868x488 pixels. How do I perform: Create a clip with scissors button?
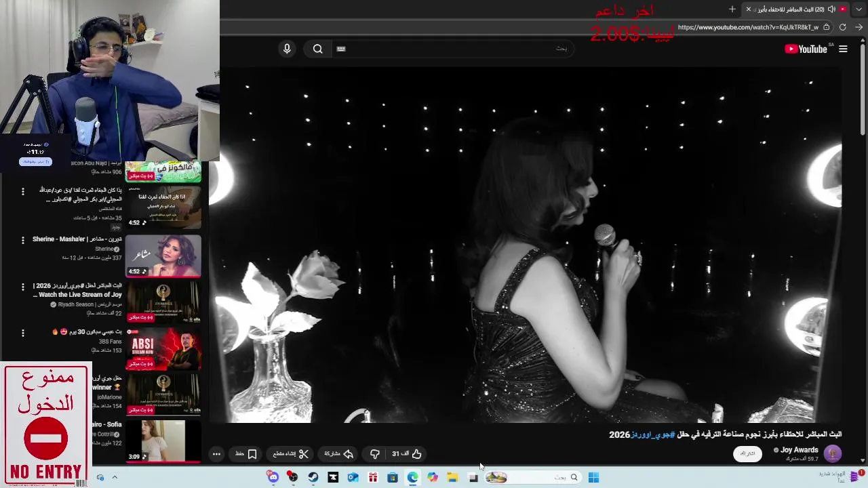(291, 454)
